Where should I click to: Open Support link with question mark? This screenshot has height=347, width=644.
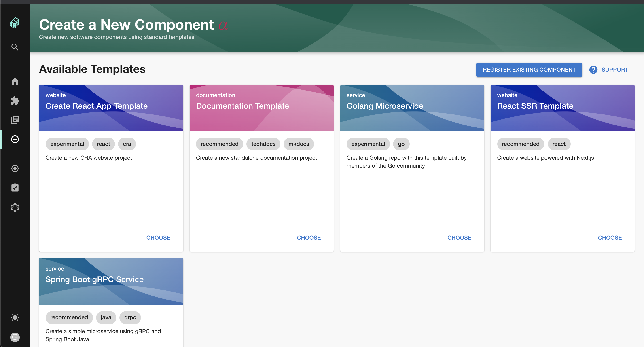[609, 70]
